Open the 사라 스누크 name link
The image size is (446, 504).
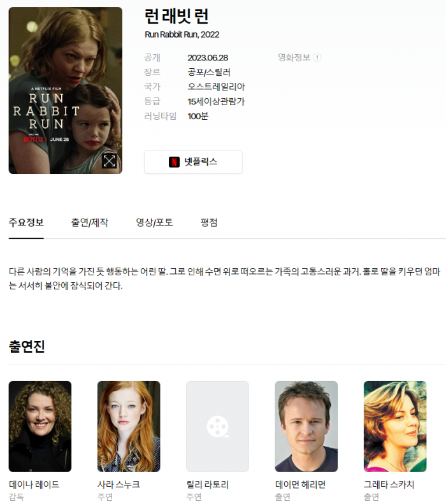[119, 484]
